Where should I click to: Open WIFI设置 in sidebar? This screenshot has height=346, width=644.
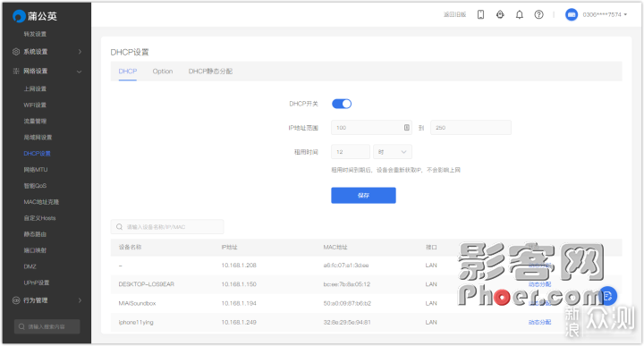point(35,105)
